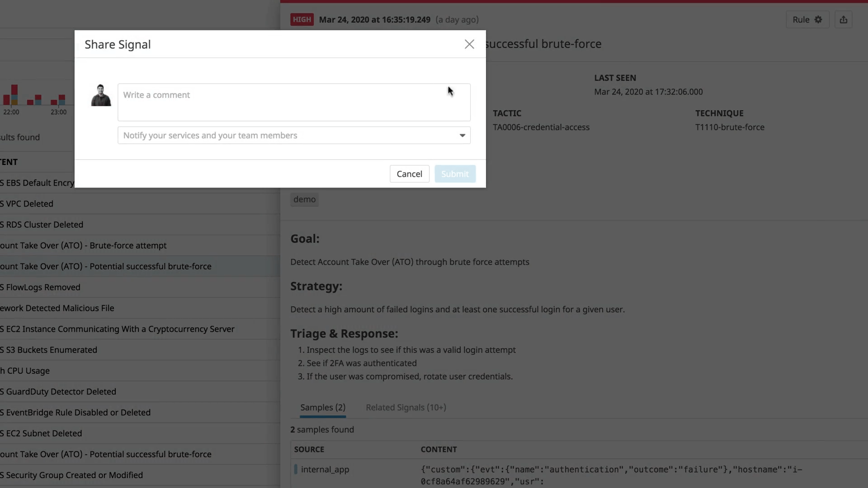This screenshot has width=868, height=488.
Task: Click the user avatar in the dialog
Action: tap(101, 95)
